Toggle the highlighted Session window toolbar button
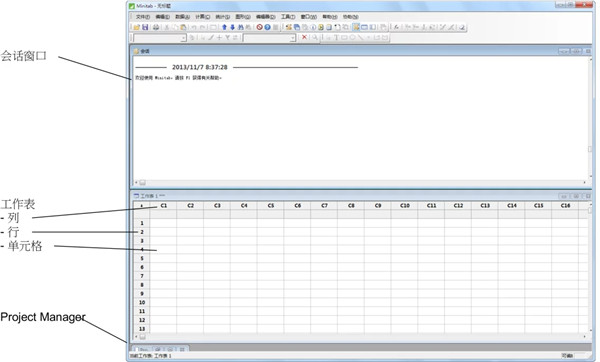This screenshot has height=362, width=600. tap(356, 27)
